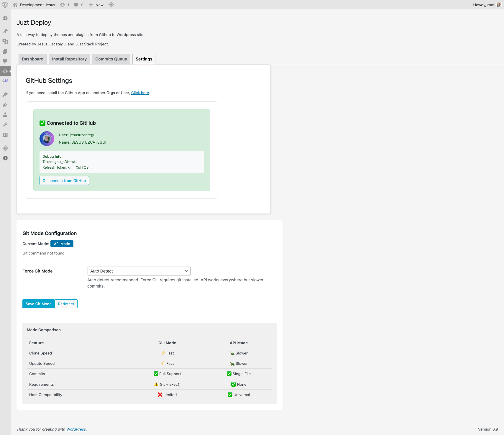Save the Git Mode setting

pos(39,304)
